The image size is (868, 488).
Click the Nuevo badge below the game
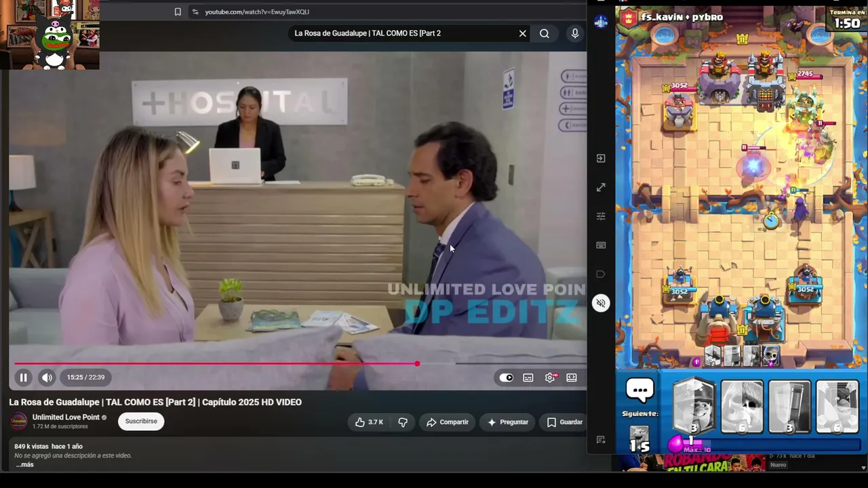point(778,465)
